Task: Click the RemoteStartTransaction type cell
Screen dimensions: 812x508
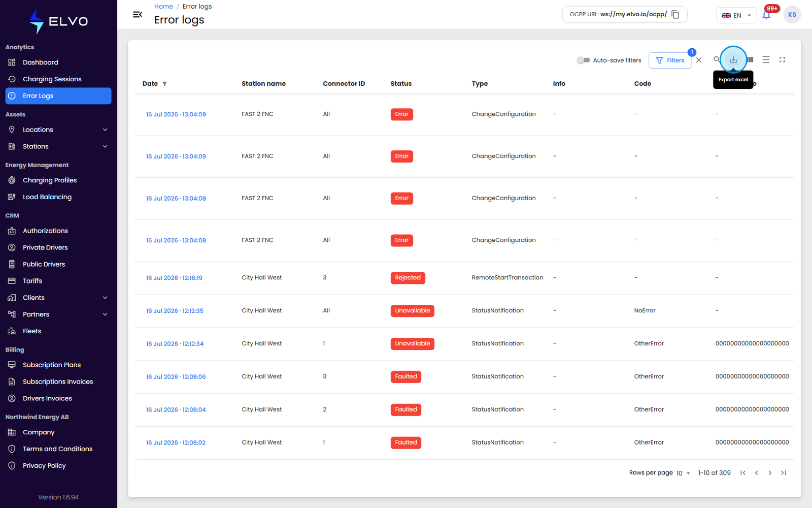Action: pyautogui.click(x=507, y=278)
